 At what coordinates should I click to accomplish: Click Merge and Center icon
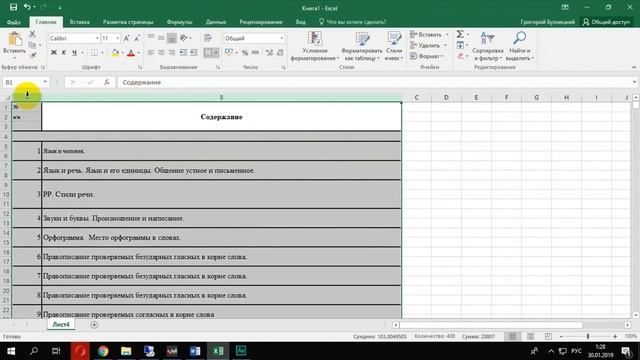[208, 52]
